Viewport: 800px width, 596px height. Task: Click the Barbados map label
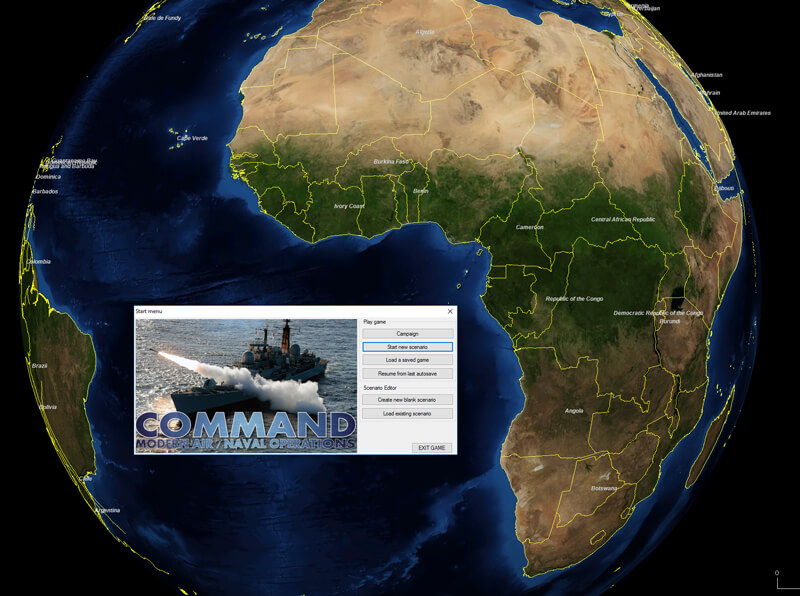tap(45, 191)
